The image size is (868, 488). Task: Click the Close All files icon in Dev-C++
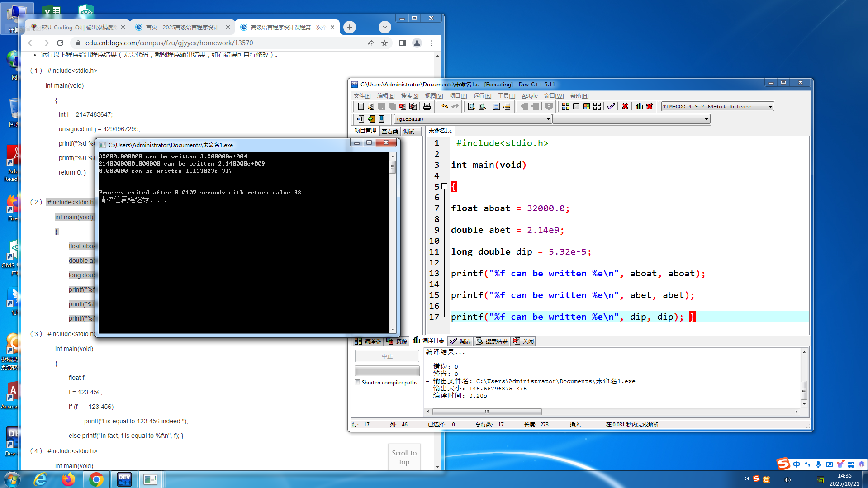coord(413,106)
